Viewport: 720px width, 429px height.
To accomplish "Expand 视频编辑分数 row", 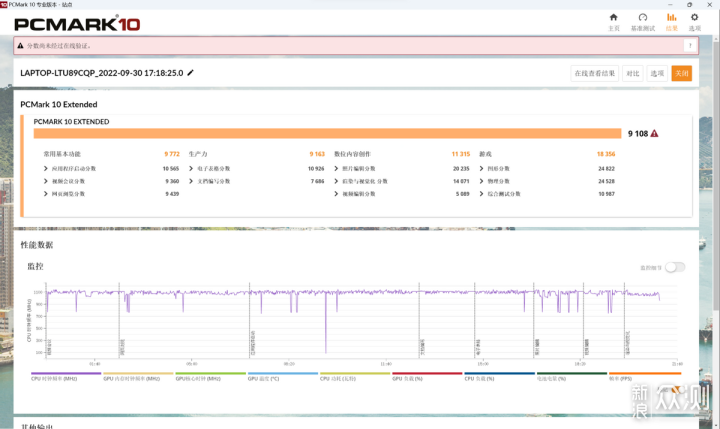I will 336,194.
